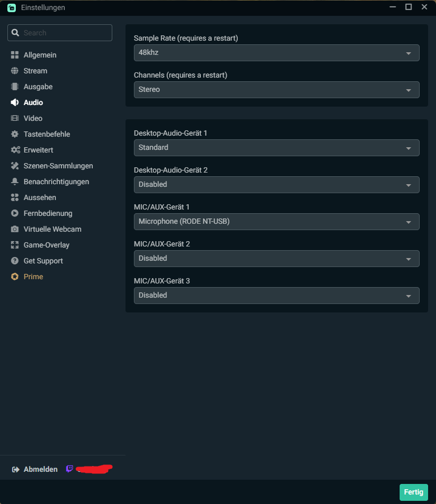Click the Get Support question mark icon
Screen dimensions: 436x504
pyautogui.click(x=15, y=261)
